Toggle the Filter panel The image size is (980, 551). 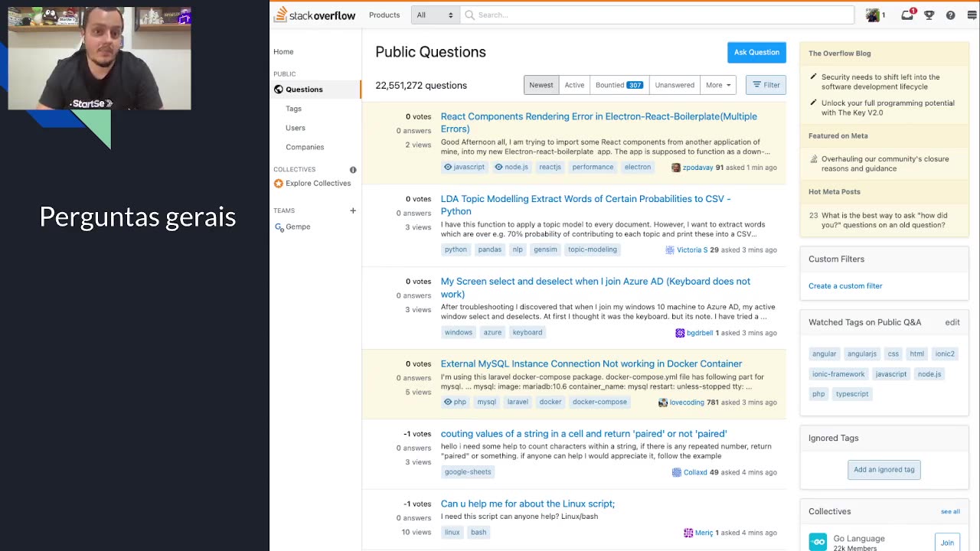(766, 85)
